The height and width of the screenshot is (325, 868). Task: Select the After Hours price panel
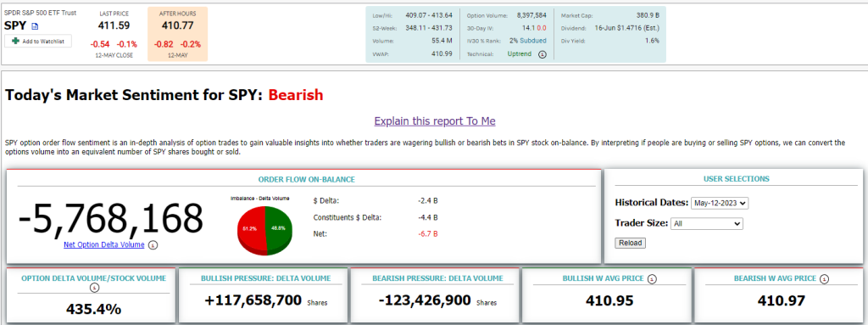click(x=177, y=34)
